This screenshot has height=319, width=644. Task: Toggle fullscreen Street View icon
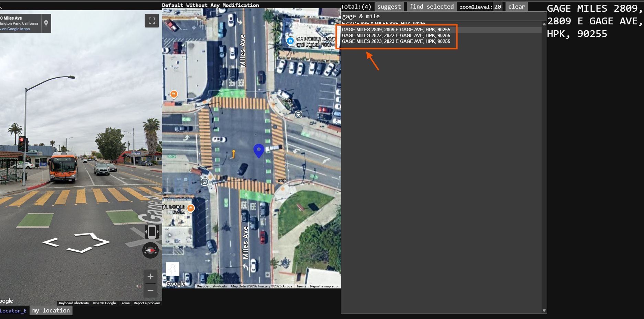(x=152, y=21)
